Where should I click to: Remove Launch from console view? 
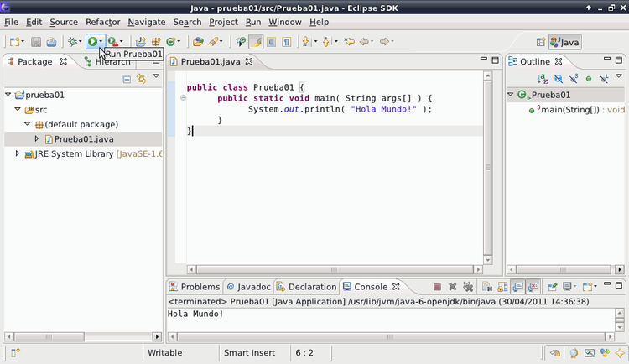point(453,287)
